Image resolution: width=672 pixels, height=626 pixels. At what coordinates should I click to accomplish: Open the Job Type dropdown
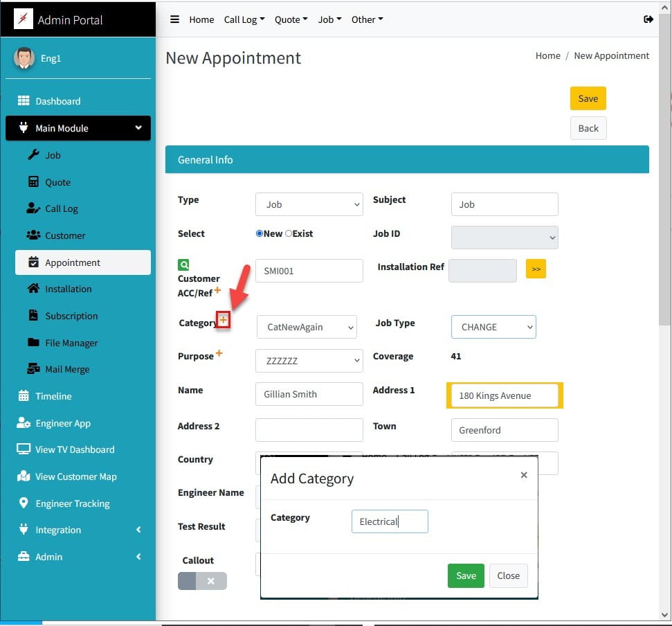(x=493, y=327)
